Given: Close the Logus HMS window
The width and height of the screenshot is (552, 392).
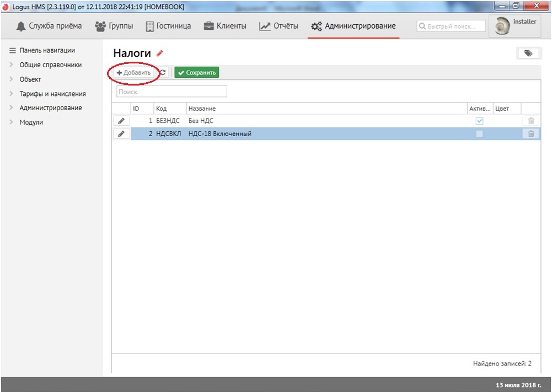Looking at the screenshot, I should point(537,6).
